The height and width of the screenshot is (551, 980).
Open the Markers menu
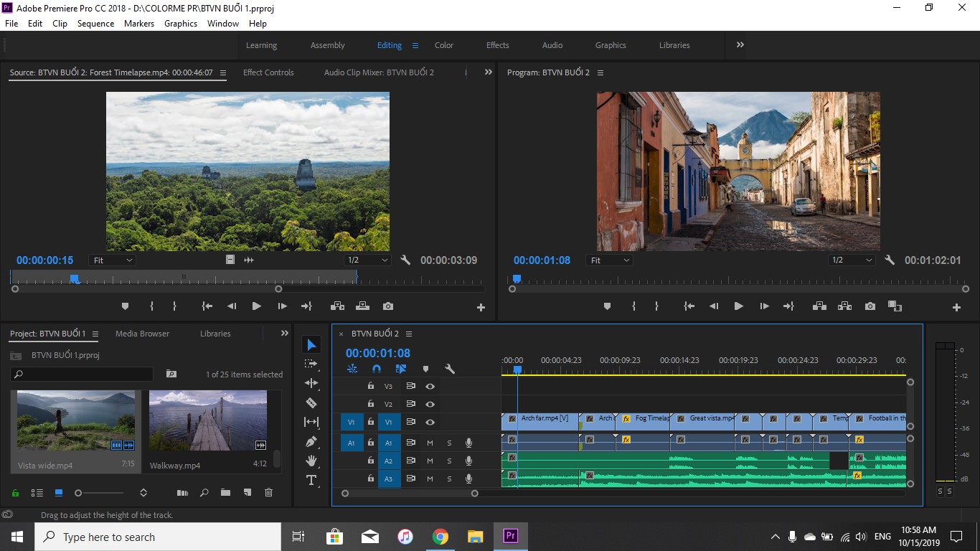tap(139, 24)
